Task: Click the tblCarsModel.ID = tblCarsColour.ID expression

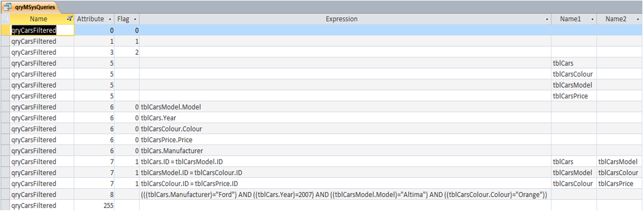Action: tap(345, 173)
